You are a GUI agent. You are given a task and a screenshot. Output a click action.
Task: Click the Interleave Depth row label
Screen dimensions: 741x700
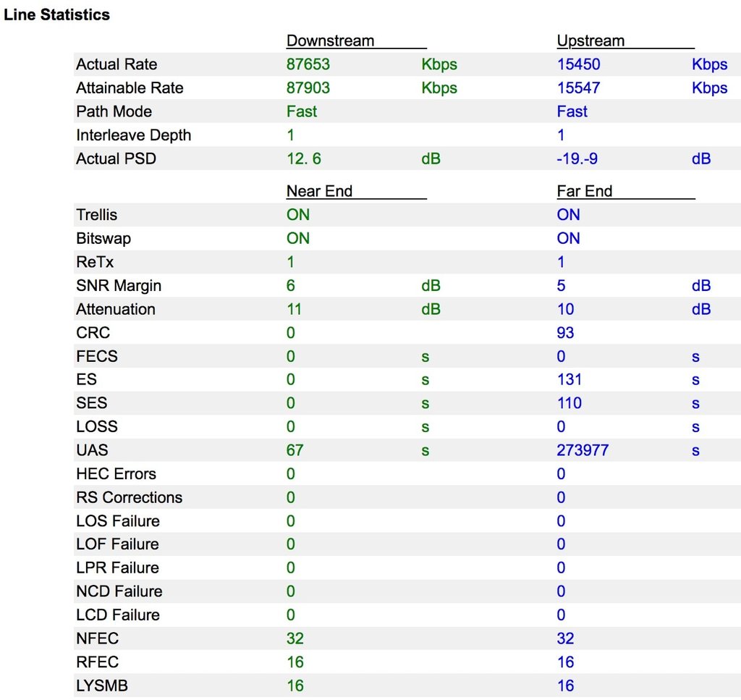[133, 135]
